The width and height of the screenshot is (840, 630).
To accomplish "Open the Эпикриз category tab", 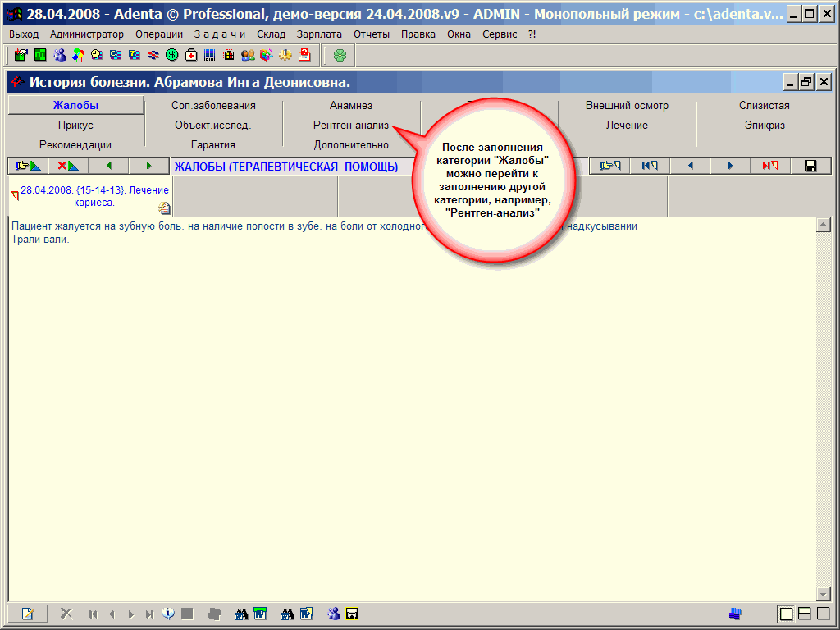I will click(x=765, y=126).
